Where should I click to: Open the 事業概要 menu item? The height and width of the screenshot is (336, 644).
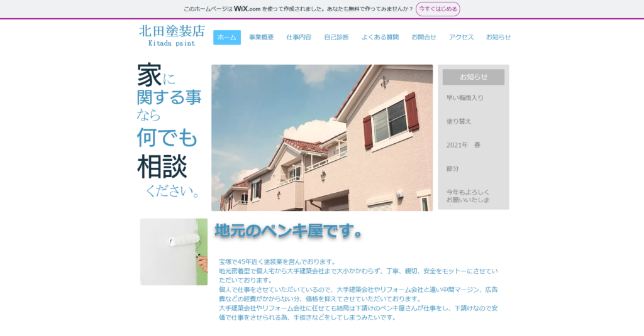click(x=261, y=37)
